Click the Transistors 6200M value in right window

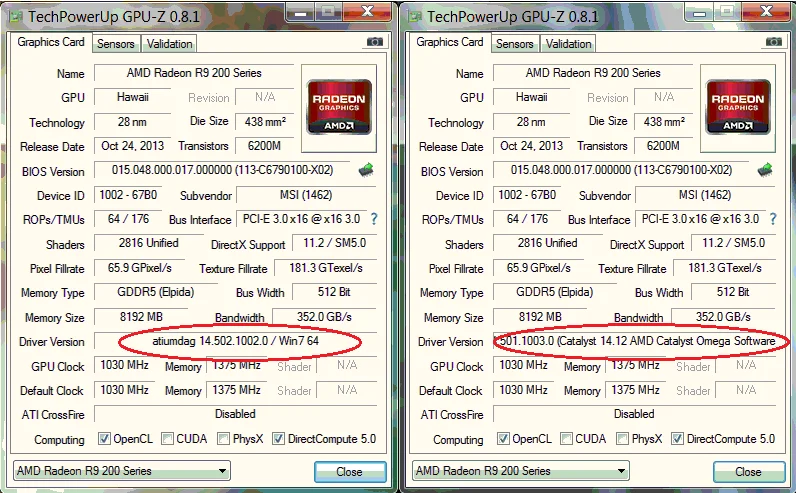(x=664, y=146)
